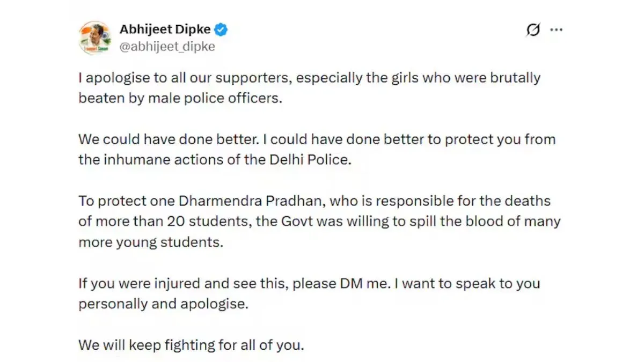644x362 pixels.
Task: Click the line 'more young students.'
Action: click(150, 242)
